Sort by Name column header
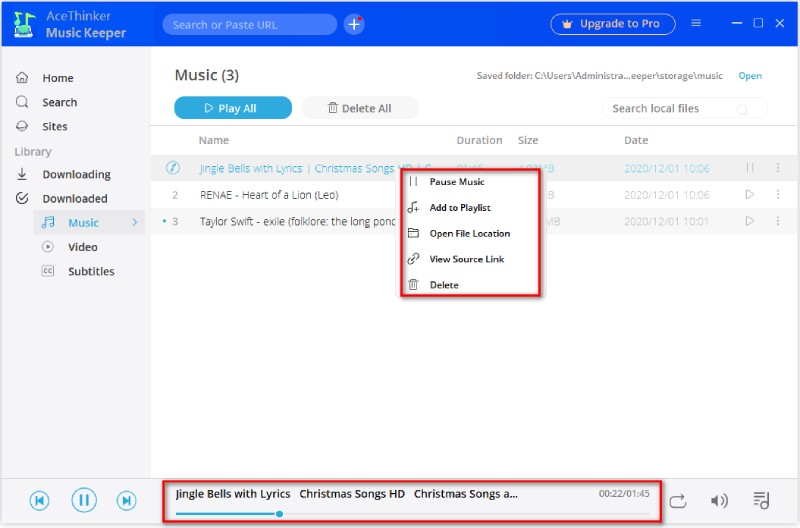The width and height of the screenshot is (800, 528). pos(214,140)
